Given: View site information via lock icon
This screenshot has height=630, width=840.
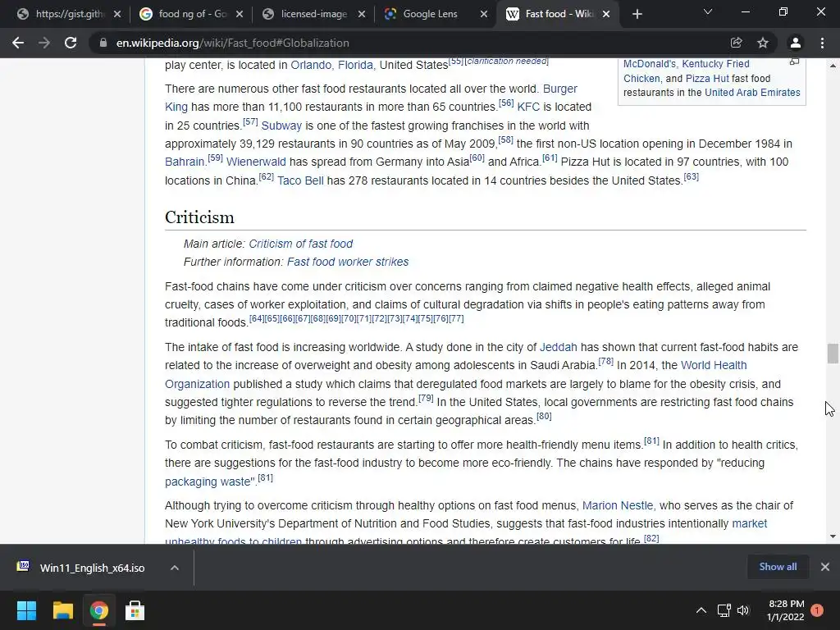Looking at the screenshot, I should tap(103, 43).
